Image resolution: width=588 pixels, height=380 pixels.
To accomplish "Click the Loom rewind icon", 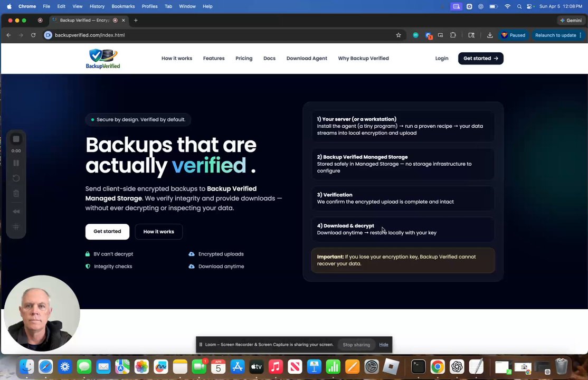I will pos(16,212).
